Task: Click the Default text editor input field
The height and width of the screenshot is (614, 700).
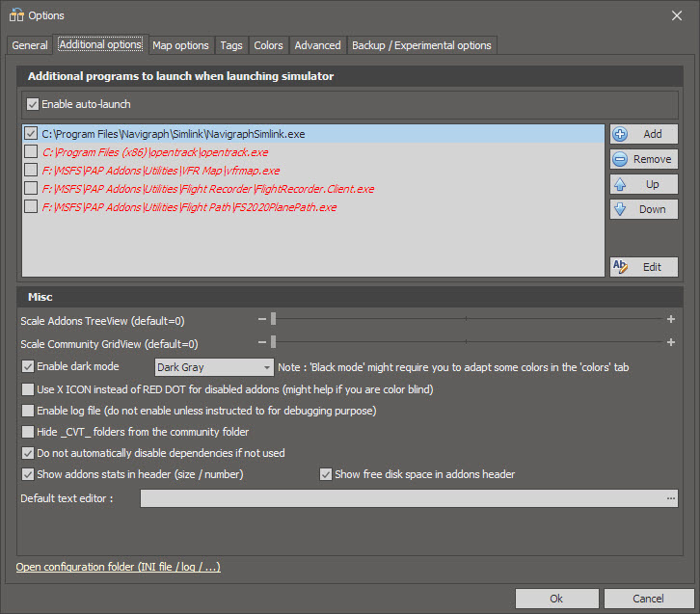Action: (x=400, y=498)
